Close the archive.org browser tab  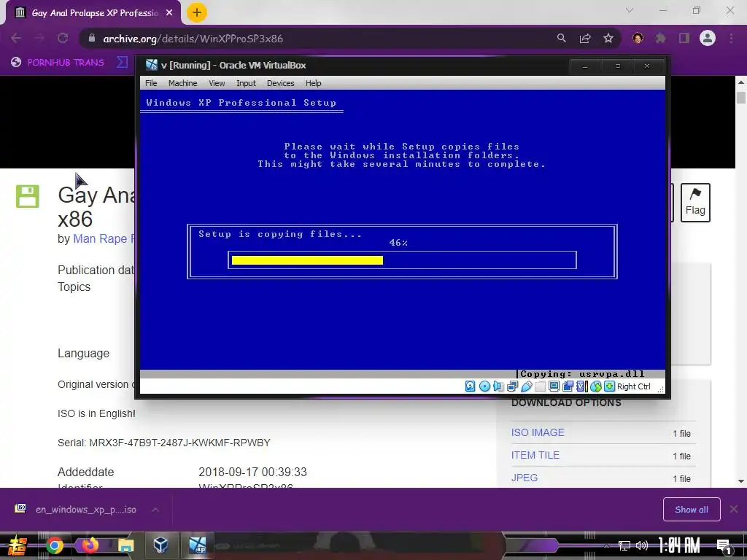[169, 13]
